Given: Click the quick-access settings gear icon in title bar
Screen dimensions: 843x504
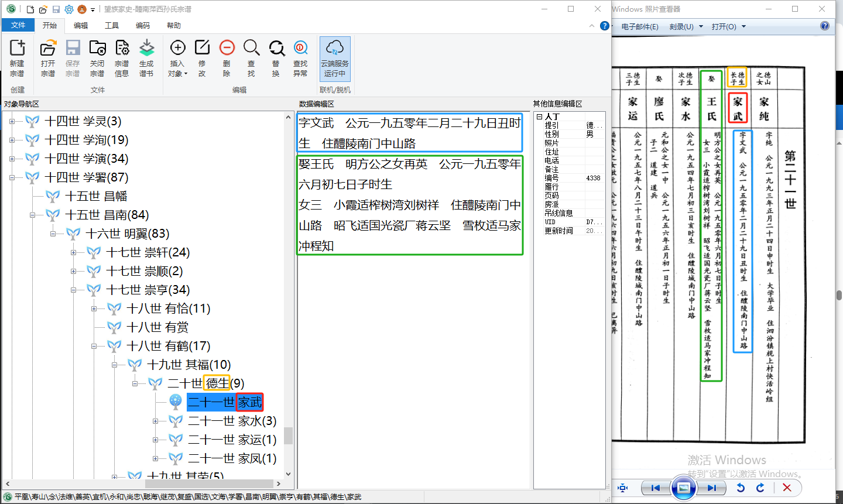Looking at the screenshot, I should pyautogui.click(x=69, y=9).
